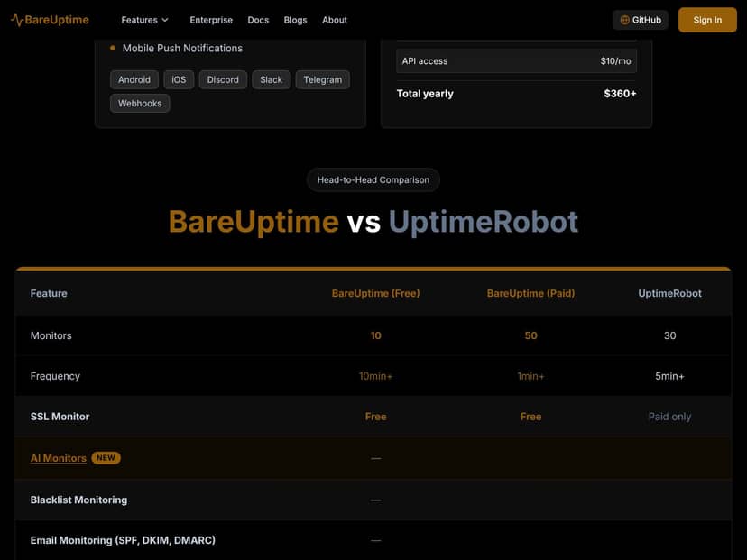747x560 pixels.
Task: Follow the AI Monitors link
Action: click(x=58, y=458)
